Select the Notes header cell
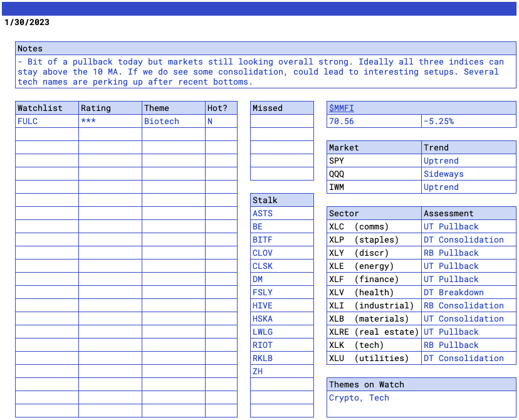Screen dimensions: 519x420 (266, 48)
